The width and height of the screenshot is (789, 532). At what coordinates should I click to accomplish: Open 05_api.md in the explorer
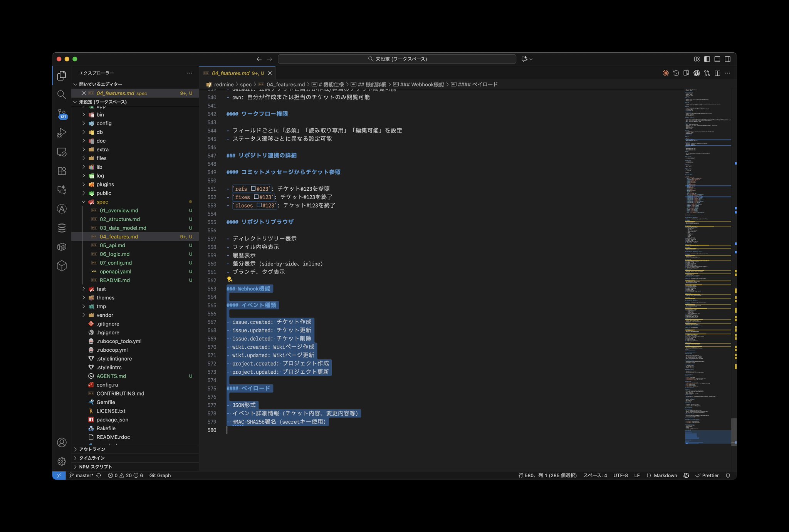pyautogui.click(x=112, y=245)
